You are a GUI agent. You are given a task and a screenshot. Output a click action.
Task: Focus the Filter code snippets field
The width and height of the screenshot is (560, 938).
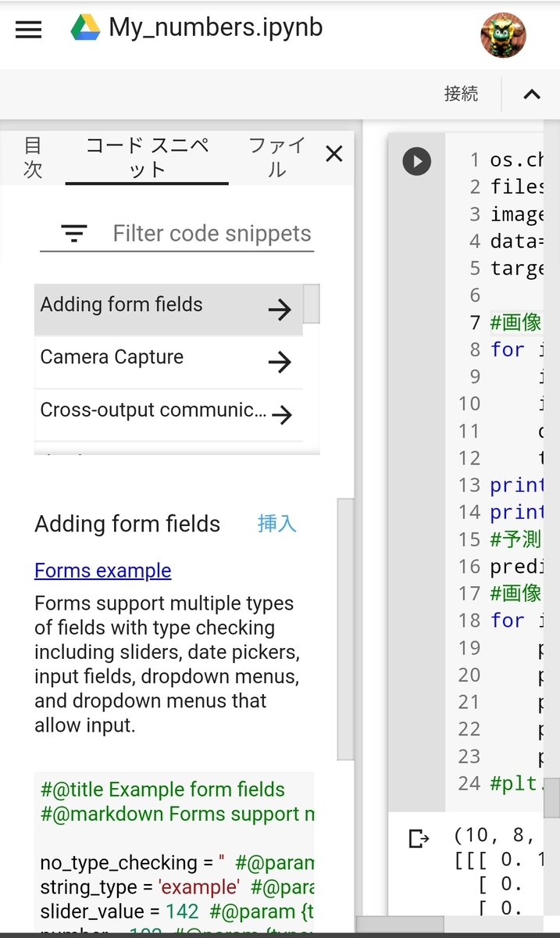tap(211, 234)
